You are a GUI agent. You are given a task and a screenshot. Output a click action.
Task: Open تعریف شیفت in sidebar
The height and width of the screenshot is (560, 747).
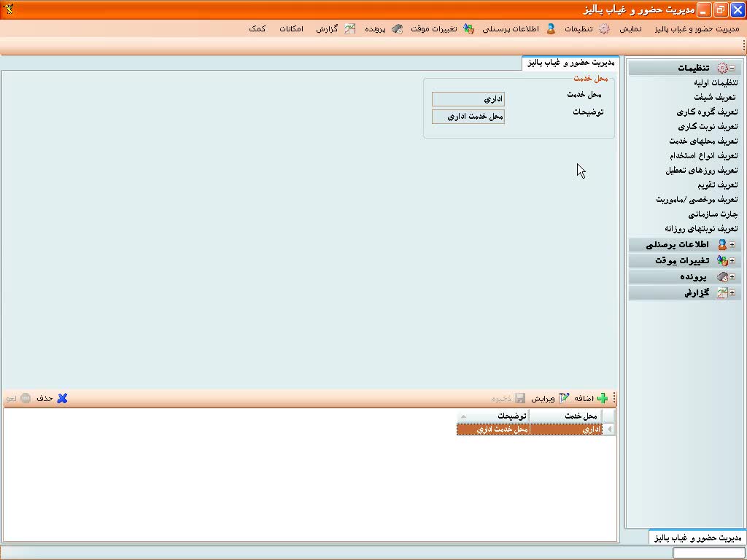716,97
